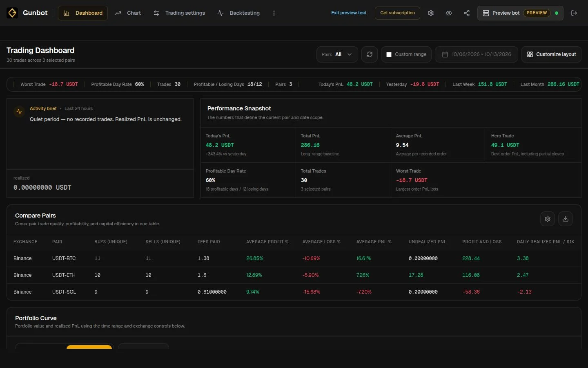This screenshot has width=588, height=368.
Task: Toggle the eye visibility icon in navbar
Action: (x=449, y=13)
